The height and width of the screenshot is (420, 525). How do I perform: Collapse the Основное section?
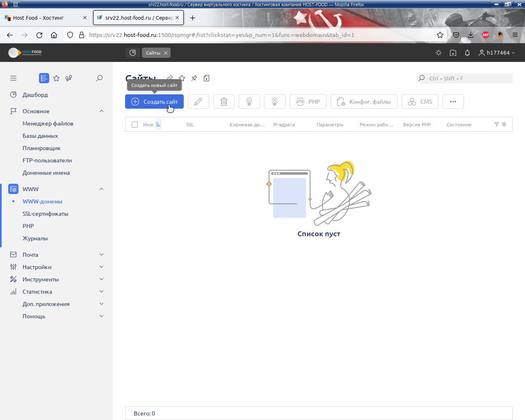coord(101,111)
